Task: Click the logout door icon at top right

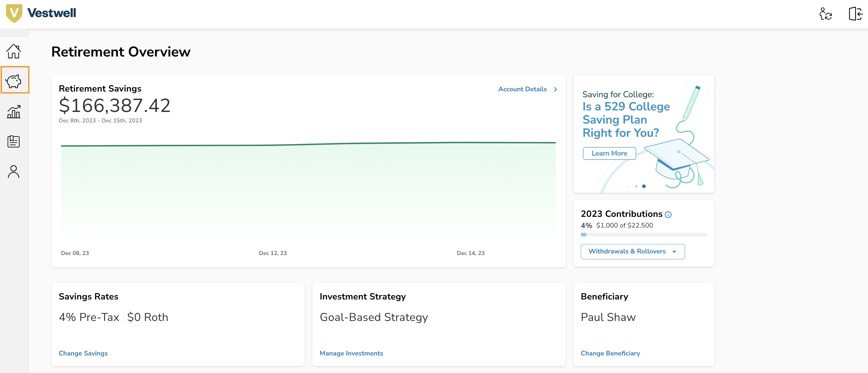Action: coord(855,14)
